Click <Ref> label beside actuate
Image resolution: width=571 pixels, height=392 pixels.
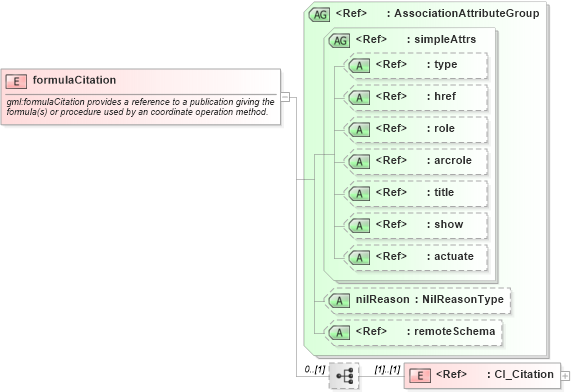tap(391, 256)
